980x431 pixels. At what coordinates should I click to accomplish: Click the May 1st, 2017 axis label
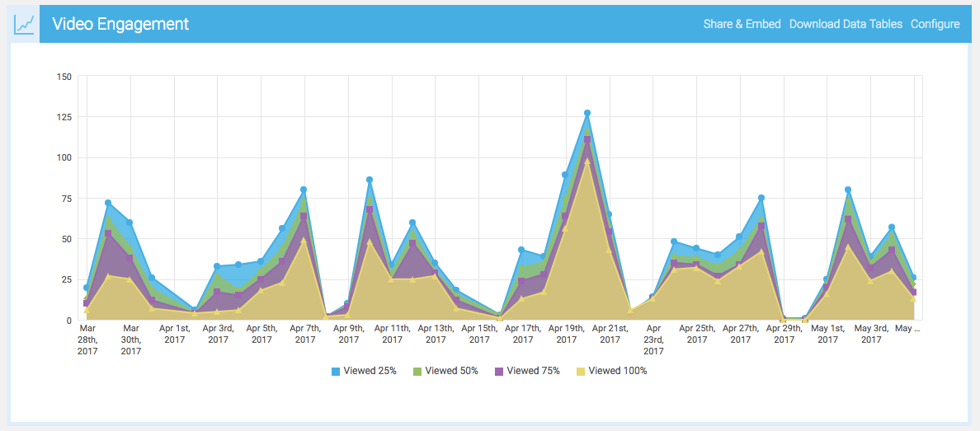(x=827, y=334)
